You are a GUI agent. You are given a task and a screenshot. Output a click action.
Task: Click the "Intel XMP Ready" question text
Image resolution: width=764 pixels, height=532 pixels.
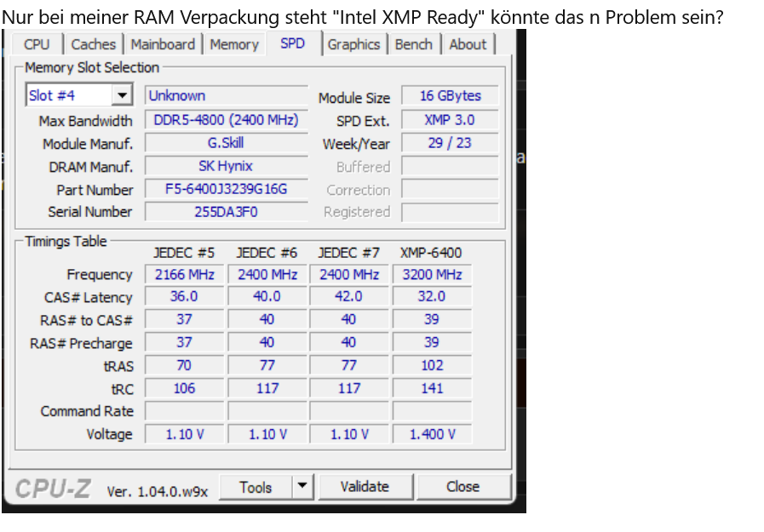[362, 17]
